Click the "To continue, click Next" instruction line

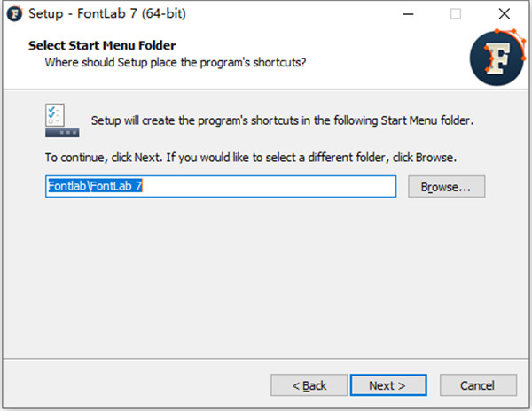coord(250,158)
